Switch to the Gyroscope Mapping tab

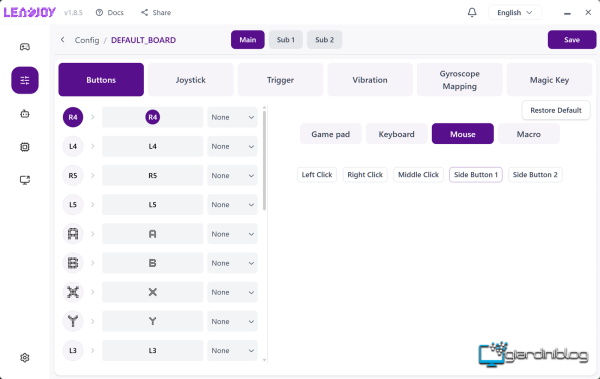click(x=460, y=80)
